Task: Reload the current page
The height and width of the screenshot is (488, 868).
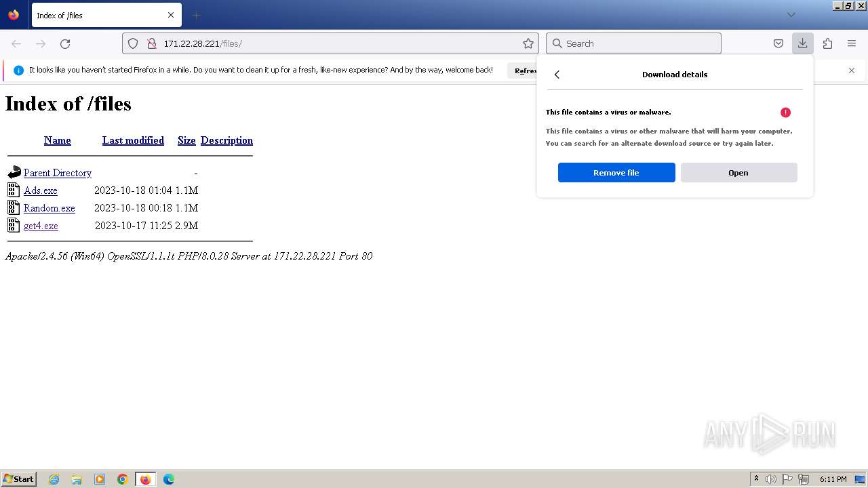Action: click(x=65, y=43)
